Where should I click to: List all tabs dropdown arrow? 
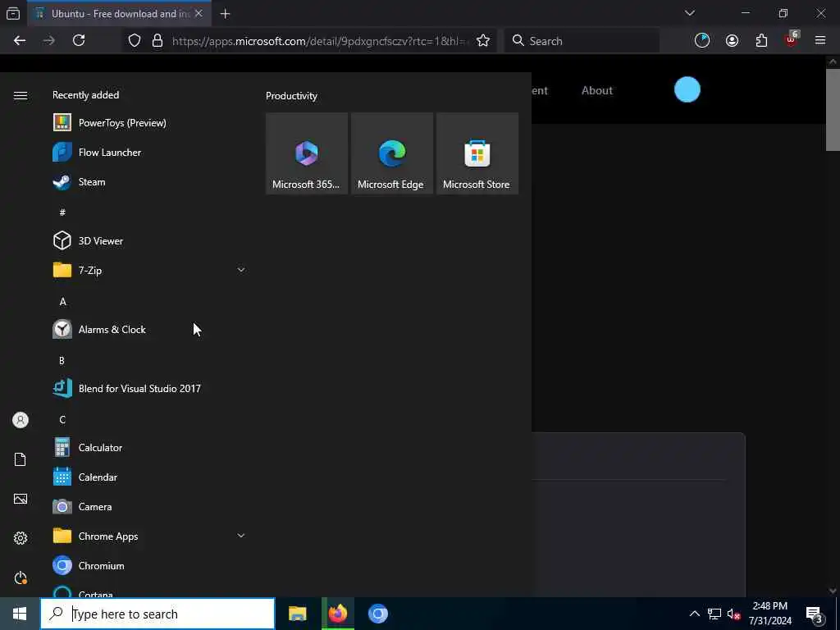690,13
